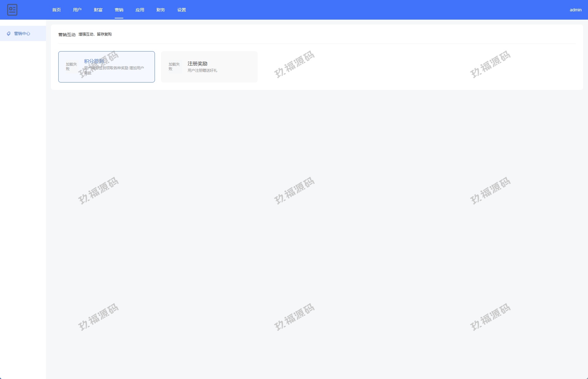Click the 营销互动 section heading
Screen dimensions: 588x379
tap(67, 35)
